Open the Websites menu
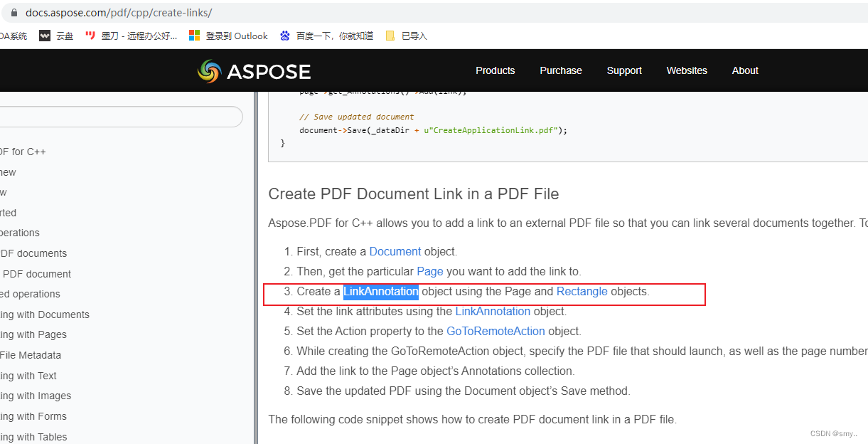This screenshot has width=868, height=444. [x=687, y=70]
